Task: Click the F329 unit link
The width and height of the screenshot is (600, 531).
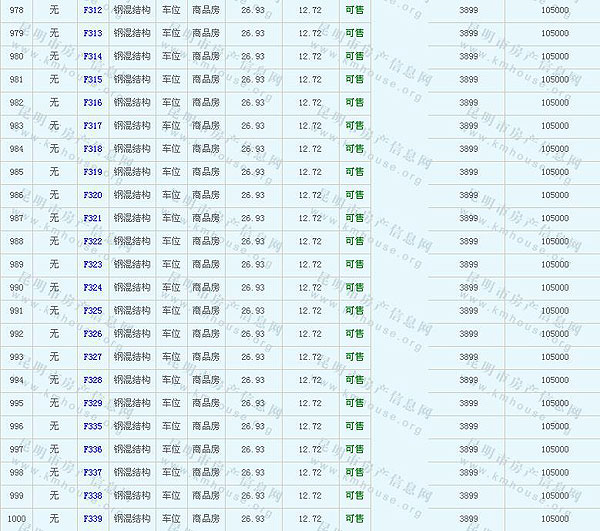Action: (x=93, y=403)
